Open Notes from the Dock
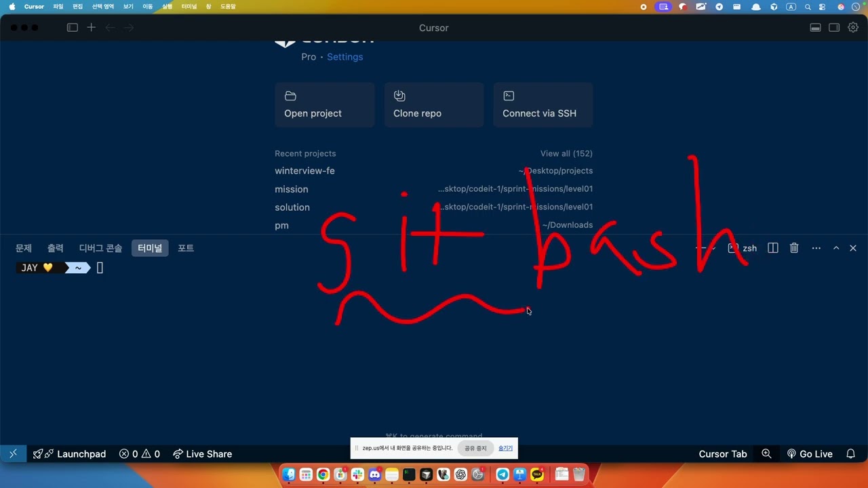 click(392, 474)
